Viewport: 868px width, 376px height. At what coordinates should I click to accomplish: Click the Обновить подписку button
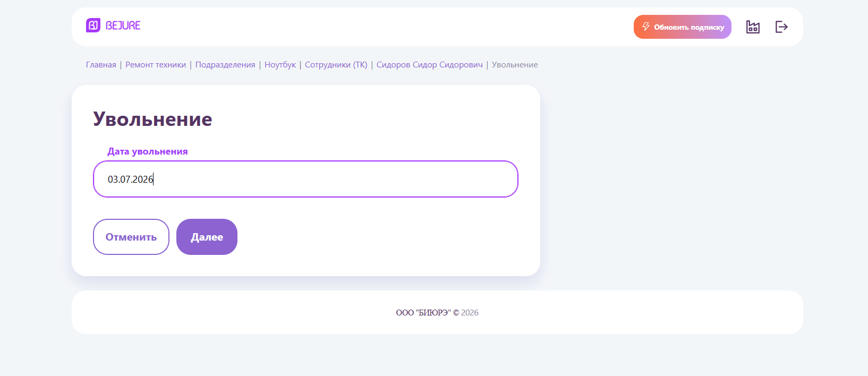coord(683,27)
